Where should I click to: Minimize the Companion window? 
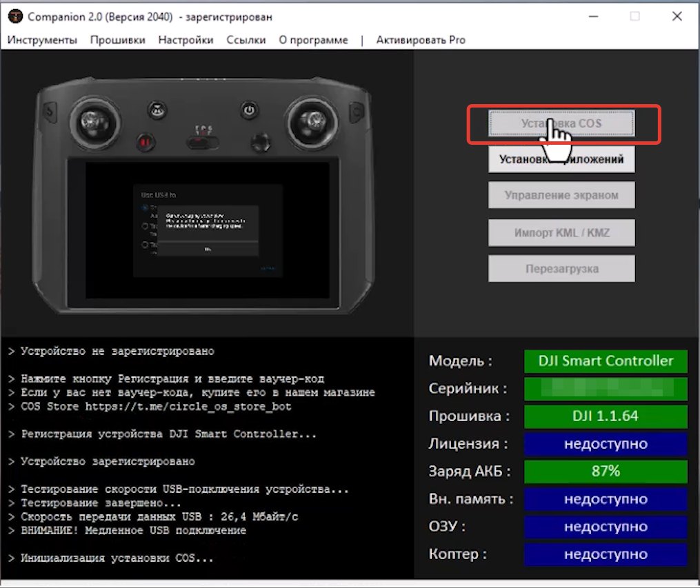point(593,17)
